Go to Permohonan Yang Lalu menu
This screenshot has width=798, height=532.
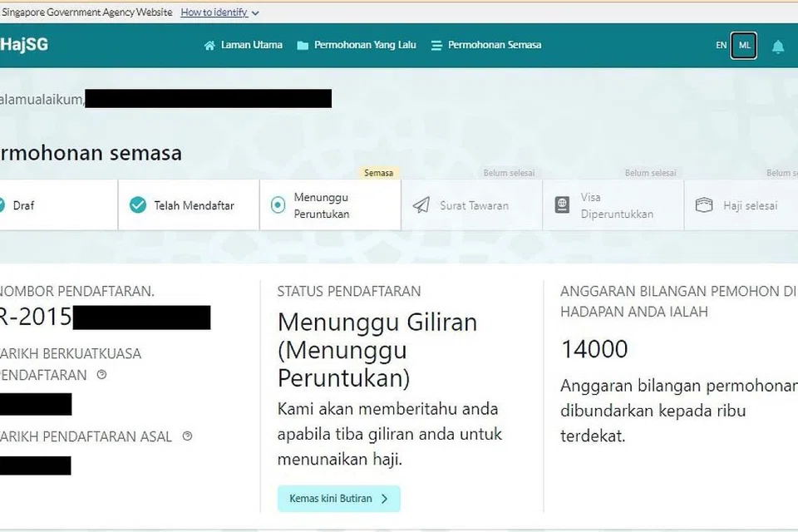pos(365,45)
